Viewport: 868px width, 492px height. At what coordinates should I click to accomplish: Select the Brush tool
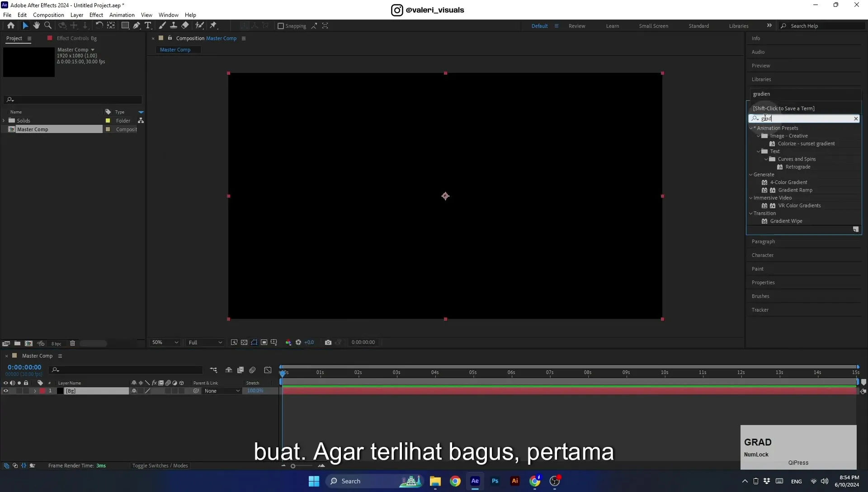[x=162, y=26]
